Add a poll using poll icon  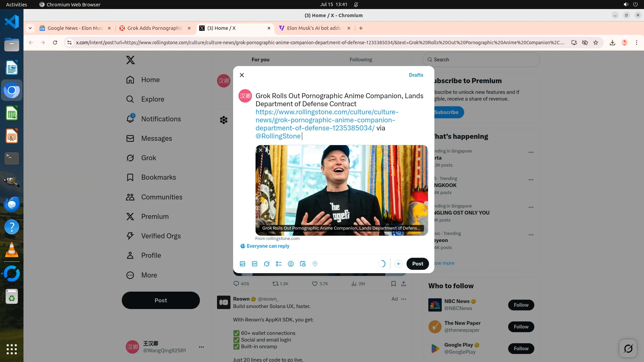click(x=279, y=264)
